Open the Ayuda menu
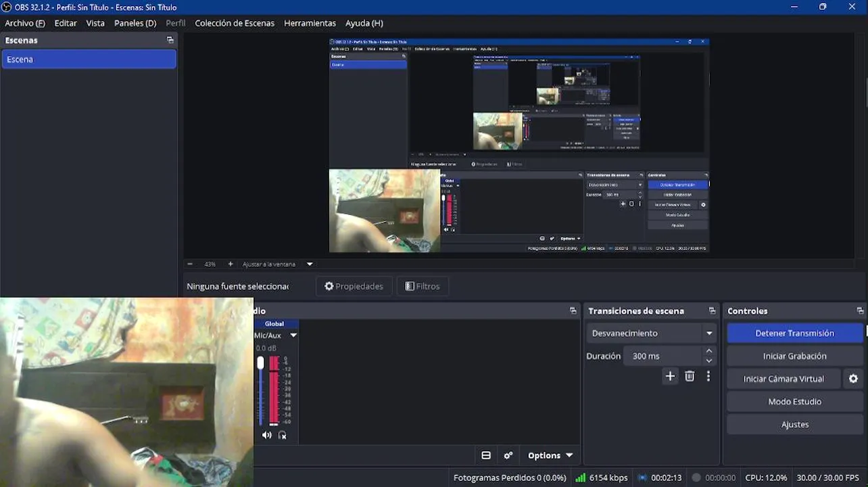Screen dimensions: 868x487 [x=364, y=23]
